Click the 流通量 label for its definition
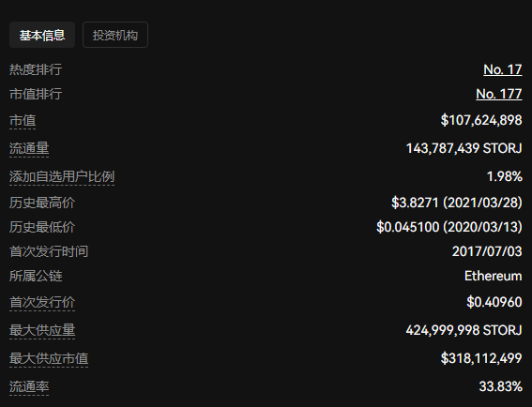 click(29, 148)
